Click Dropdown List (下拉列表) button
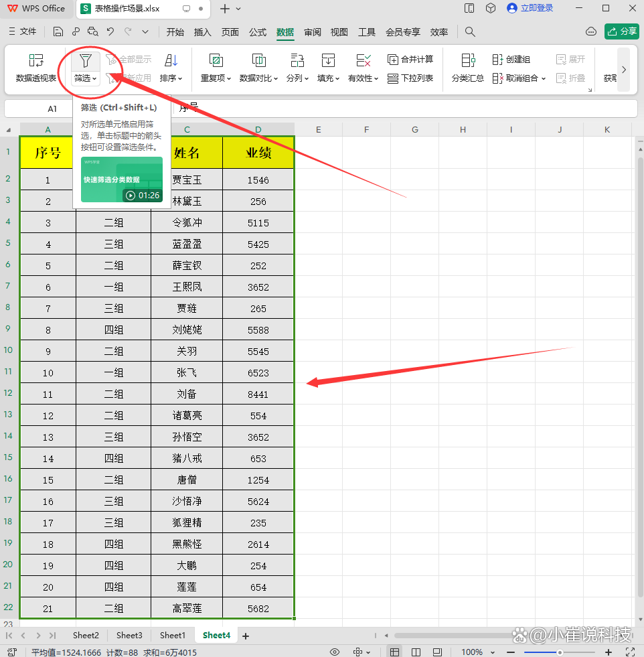The width and height of the screenshot is (644, 657). (410, 78)
